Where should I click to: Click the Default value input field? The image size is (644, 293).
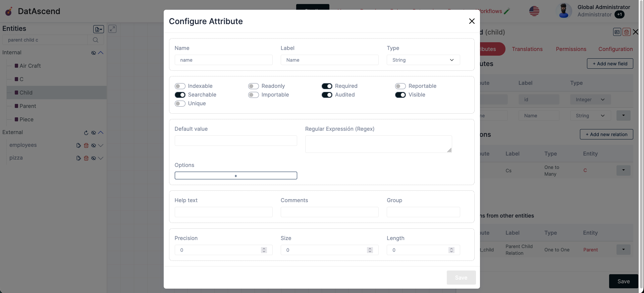coord(236,140)
